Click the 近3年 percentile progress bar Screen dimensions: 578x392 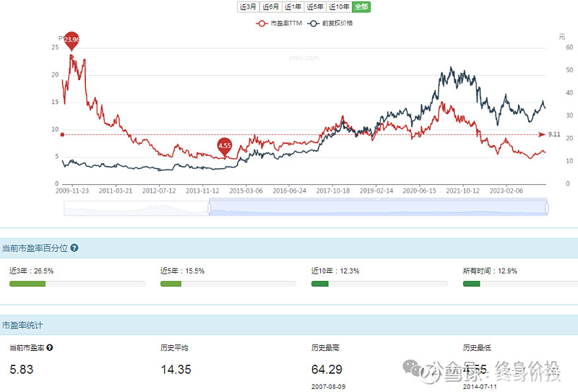point(77,284)
